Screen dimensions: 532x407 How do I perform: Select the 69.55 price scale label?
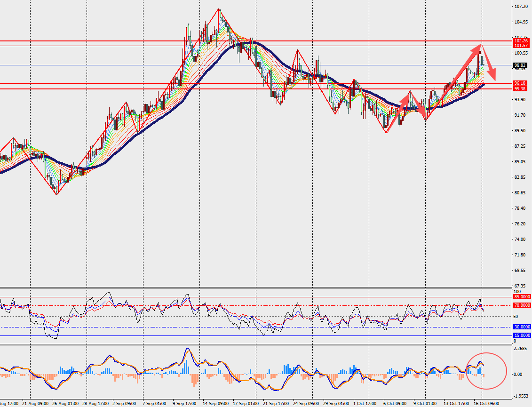pos(520,271)
